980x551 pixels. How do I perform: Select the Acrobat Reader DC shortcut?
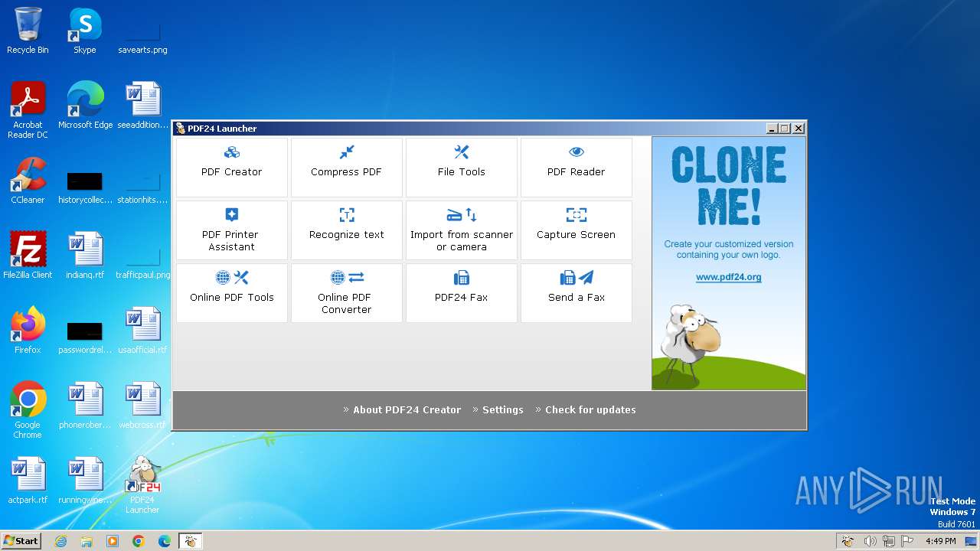(28, 110)
